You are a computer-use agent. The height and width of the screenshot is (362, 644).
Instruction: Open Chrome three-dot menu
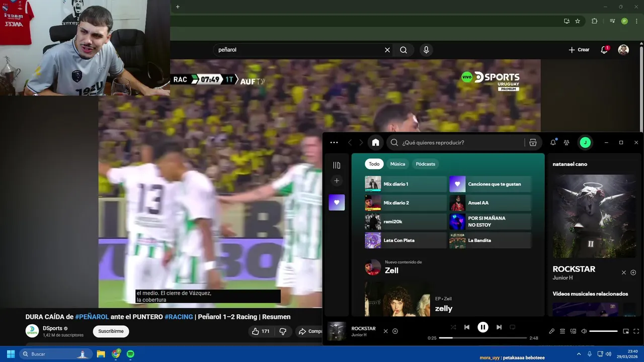636,21
